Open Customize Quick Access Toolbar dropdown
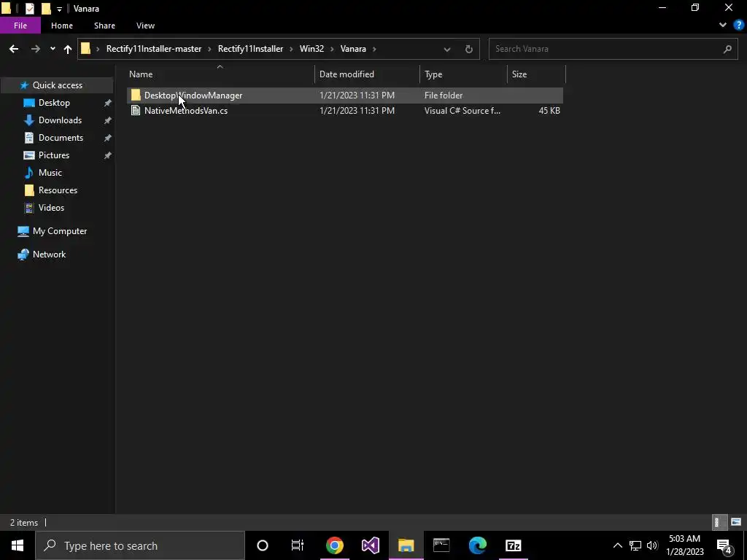This screenshot has height=560, width=747. point(59,9)
